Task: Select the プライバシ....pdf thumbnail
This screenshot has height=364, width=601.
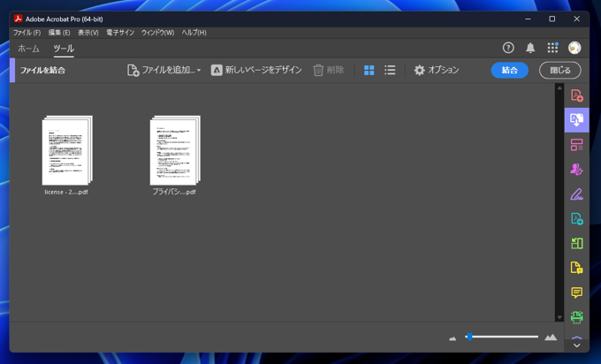Action: (175, 150)
